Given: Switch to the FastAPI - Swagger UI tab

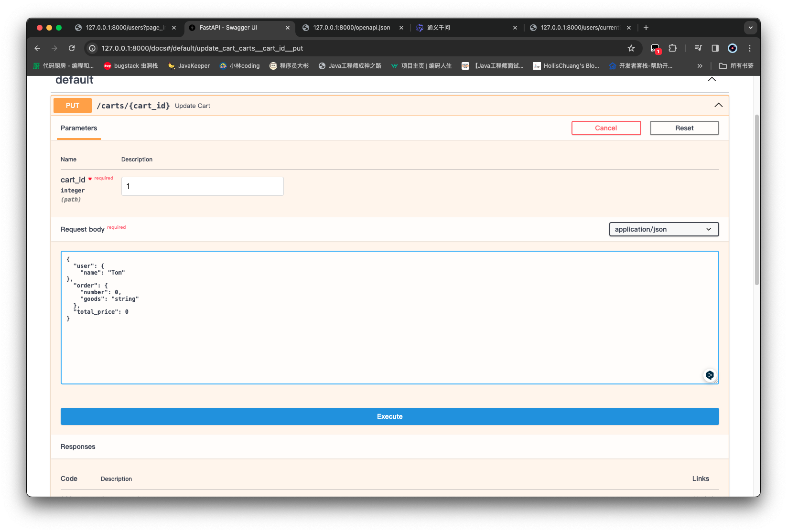Looking at the screenshot, I should click(x=239, y=28).
